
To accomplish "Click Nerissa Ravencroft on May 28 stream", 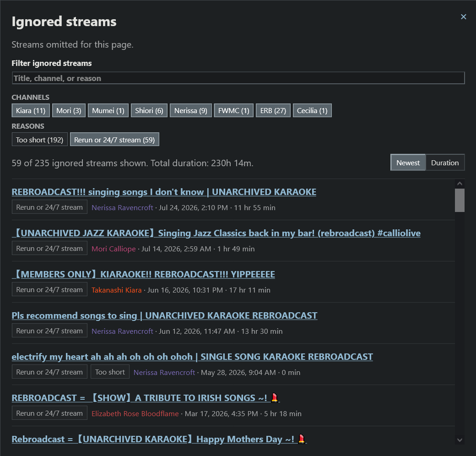I will point(164,373).
